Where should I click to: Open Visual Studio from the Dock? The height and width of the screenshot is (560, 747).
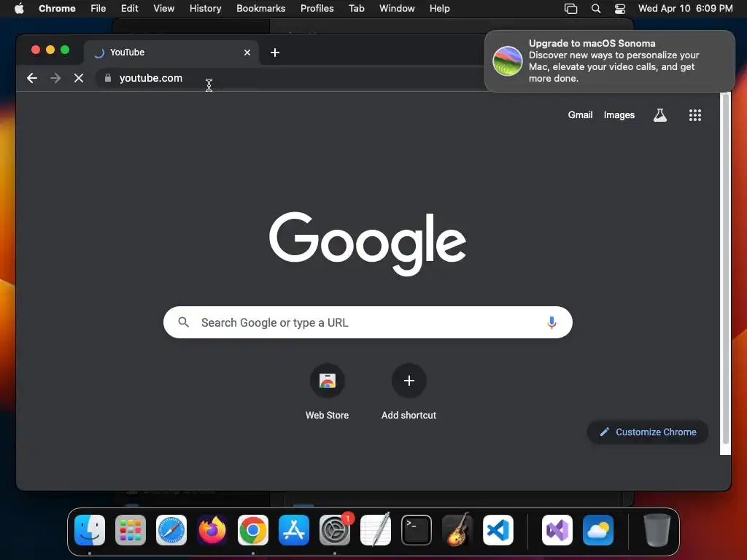point(557,530)
